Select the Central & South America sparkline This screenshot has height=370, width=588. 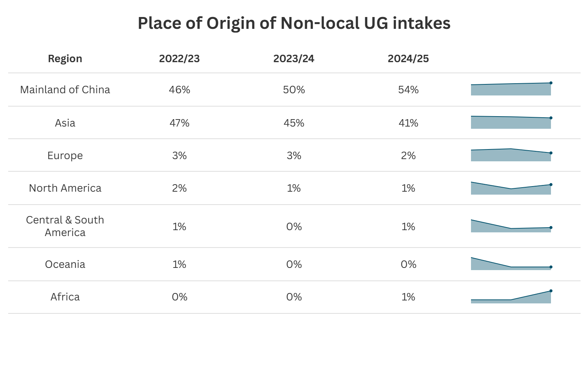511,226
